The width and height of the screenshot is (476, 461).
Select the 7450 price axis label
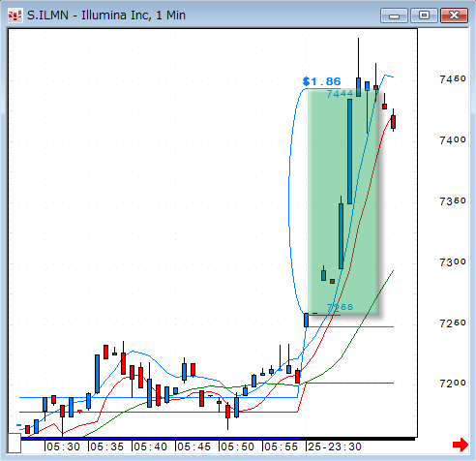tap(453, 78)
